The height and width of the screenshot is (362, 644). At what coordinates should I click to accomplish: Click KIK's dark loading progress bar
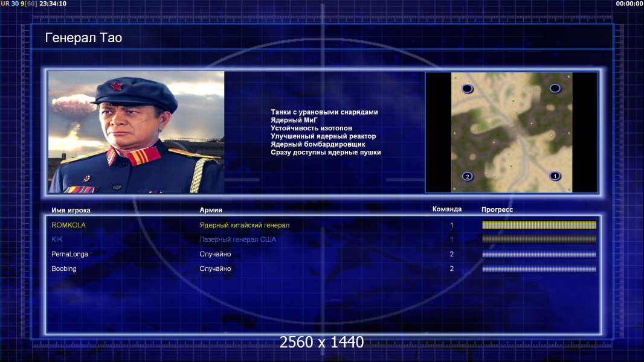coord(539,239)
